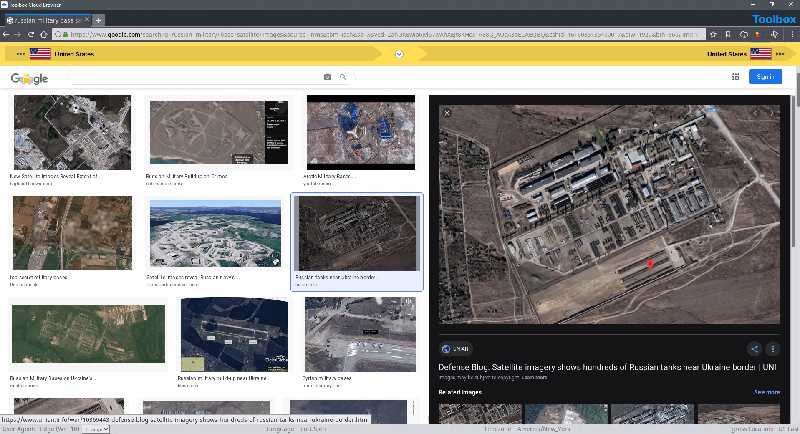Open the third related image thumbnail

pos(653,414)
